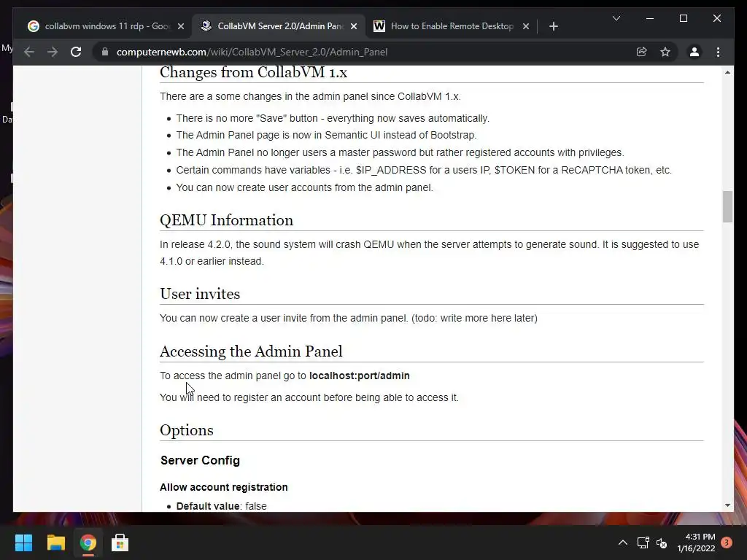Click the "Allow account registration" label
Viewport: 747px width, 560px height.
(224, 487)
